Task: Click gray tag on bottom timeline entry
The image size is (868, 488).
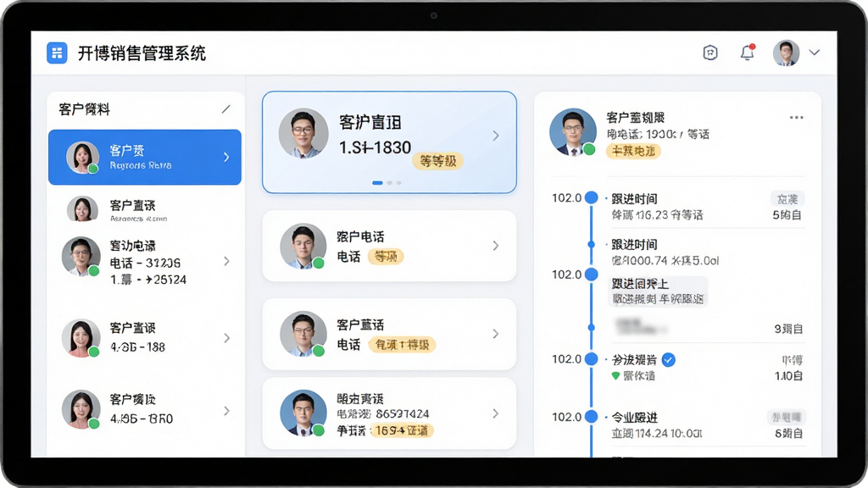Action: click(x=787, y=417)
